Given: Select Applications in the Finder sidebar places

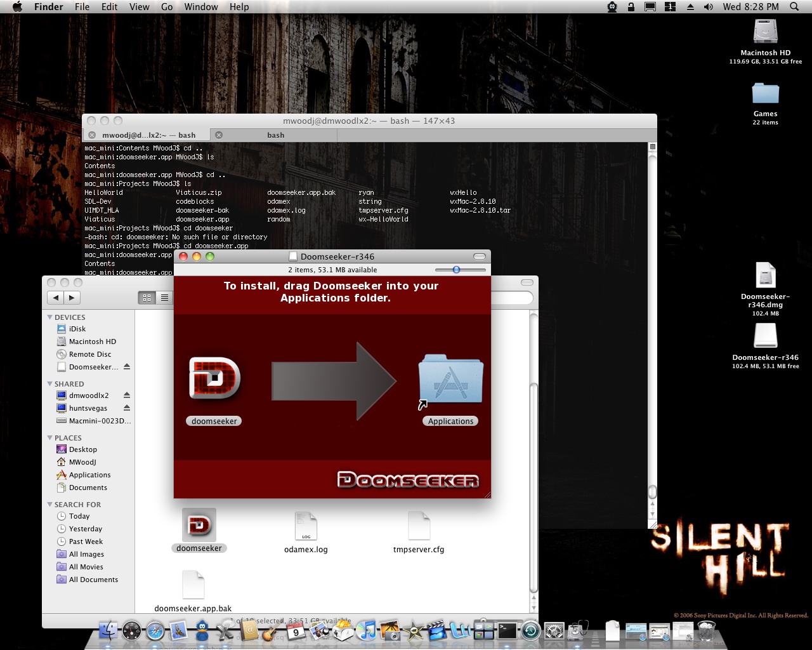Looking at the screenshot, I should tap(89, 475).
